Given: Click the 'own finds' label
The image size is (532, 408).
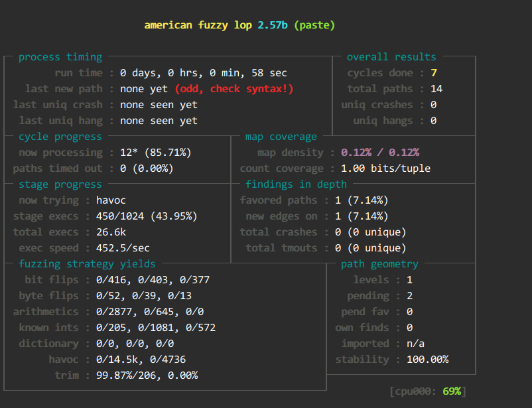Looking at the screenshot, I should (362, 328).
